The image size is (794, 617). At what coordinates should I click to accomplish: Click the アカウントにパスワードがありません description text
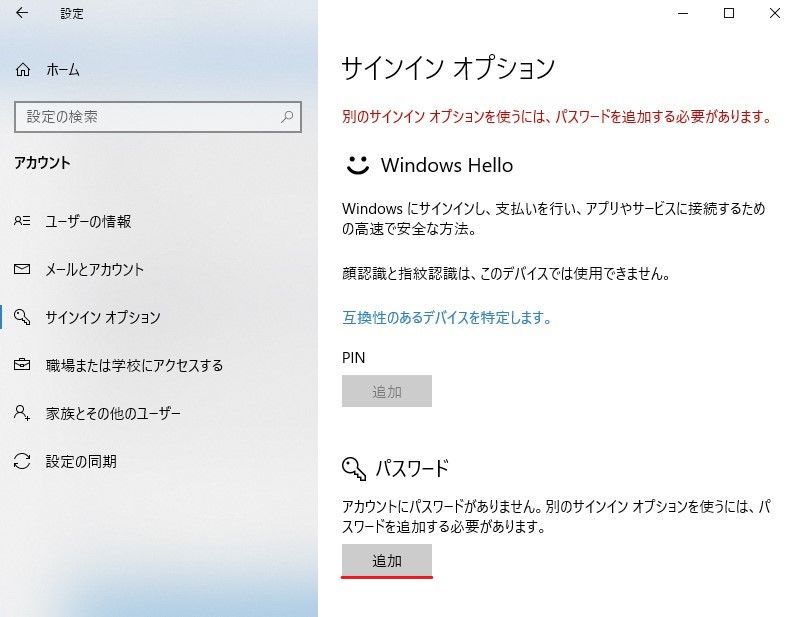tap(557, 516)
